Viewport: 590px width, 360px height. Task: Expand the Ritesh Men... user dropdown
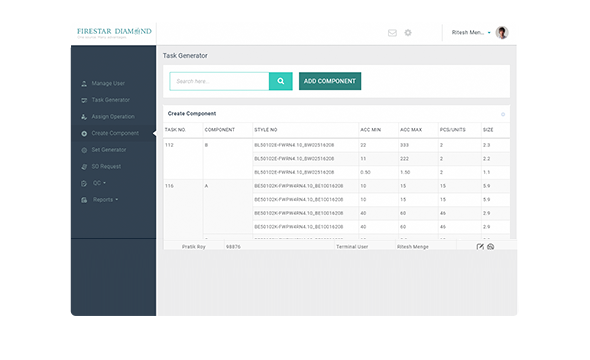(471, 33)
